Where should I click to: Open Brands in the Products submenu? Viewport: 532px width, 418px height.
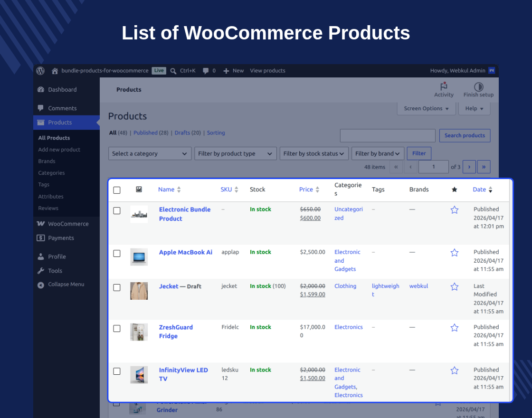coord(47,161)
